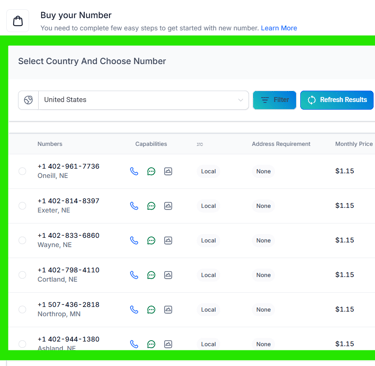Click SMS chat icon for Northrop, MN number
The height and width of the screenshot is (366, 375).
tap(151, 310)
